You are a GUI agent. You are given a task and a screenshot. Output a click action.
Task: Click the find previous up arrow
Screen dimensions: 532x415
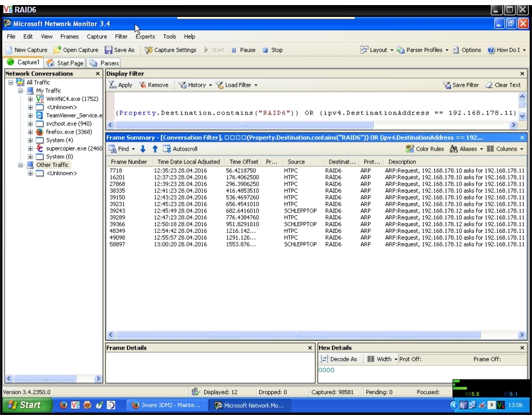point(155,149)
